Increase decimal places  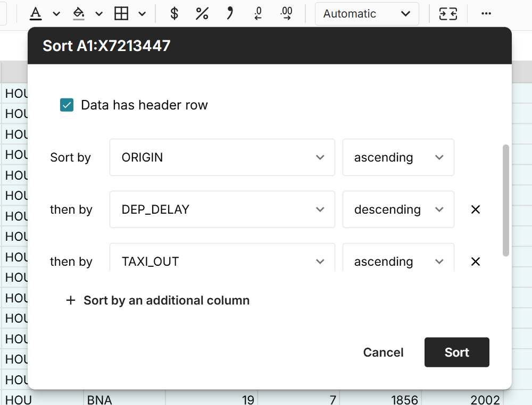click(286, 14)
